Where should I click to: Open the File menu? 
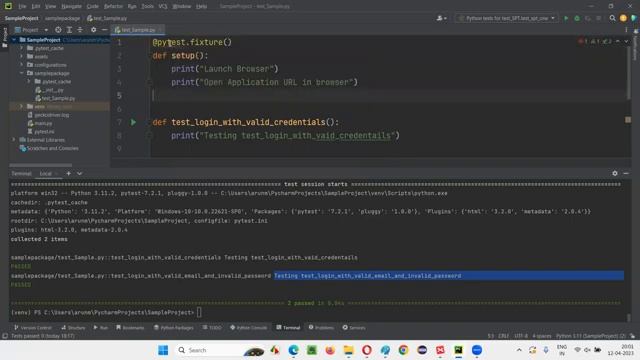click(22, 6)
